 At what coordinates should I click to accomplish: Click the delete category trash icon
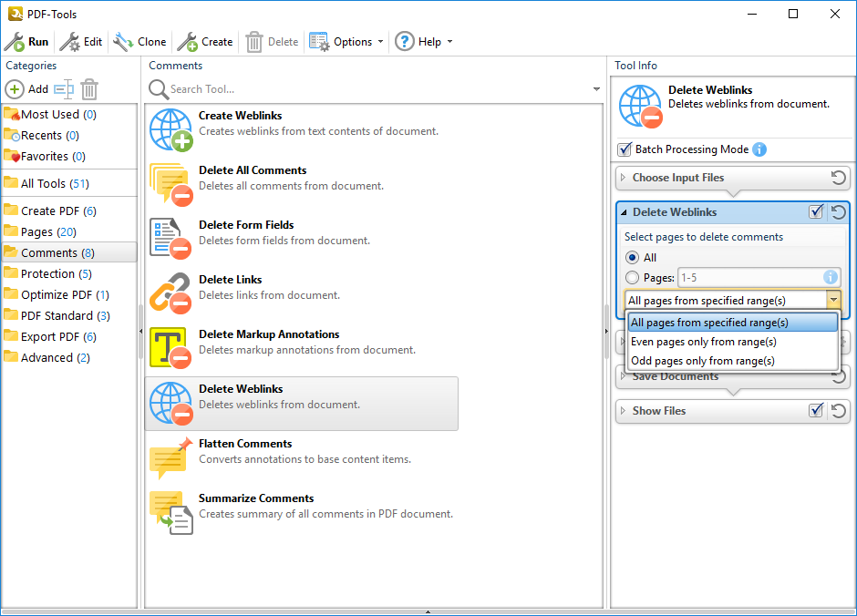89,89
